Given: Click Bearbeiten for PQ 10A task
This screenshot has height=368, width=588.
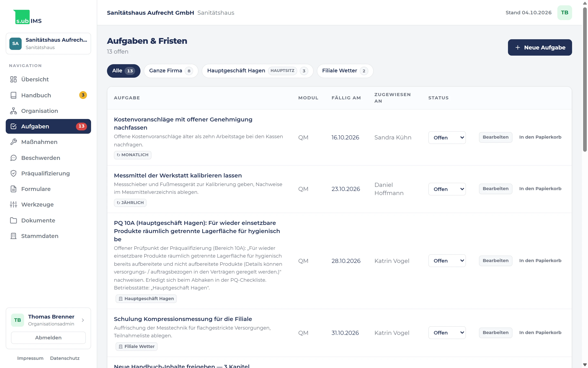Looking at the screenshot, I should (496, 261).
